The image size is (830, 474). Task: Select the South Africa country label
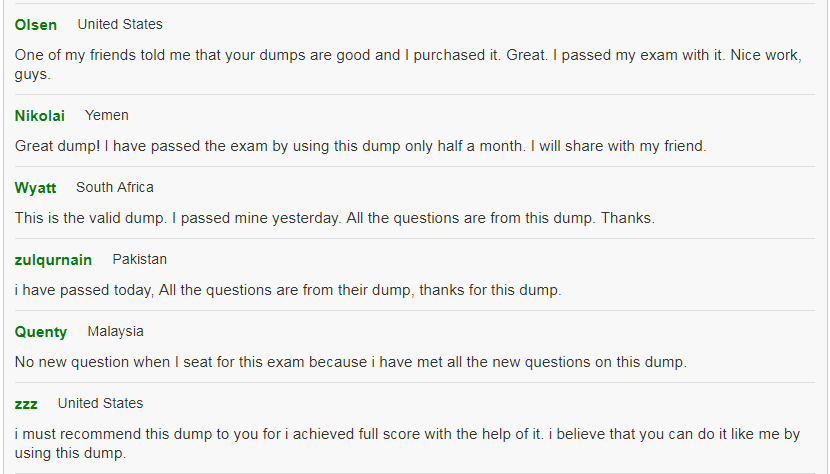click(x=115, y=187)
